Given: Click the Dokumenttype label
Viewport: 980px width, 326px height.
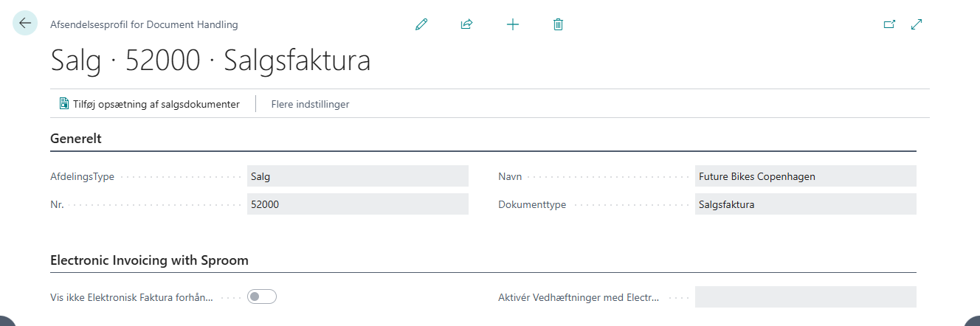Looking at the screenshot, I should (532, 204).
